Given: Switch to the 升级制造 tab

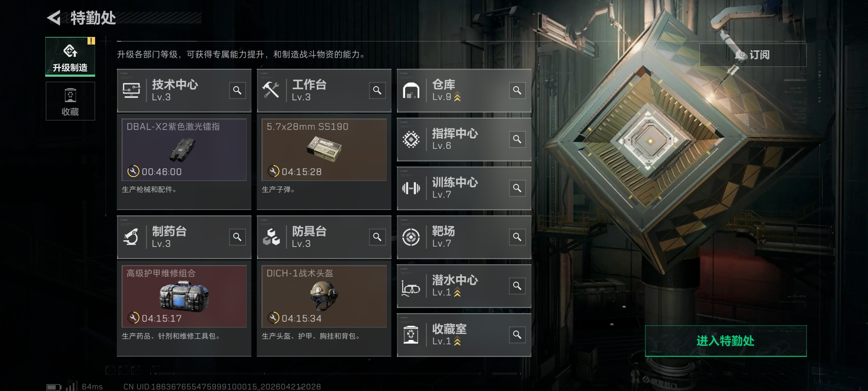Looking at the screenshot, I should (x=70, y=56).
